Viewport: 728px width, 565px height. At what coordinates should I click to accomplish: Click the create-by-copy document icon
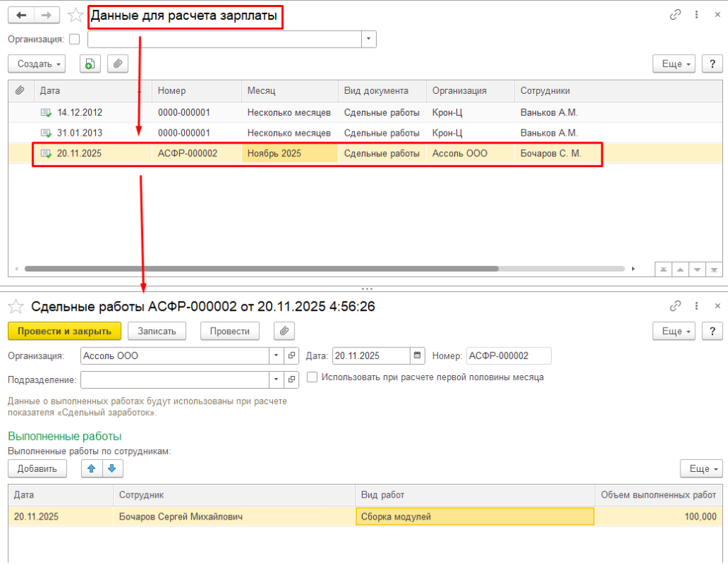click(90, 64)
